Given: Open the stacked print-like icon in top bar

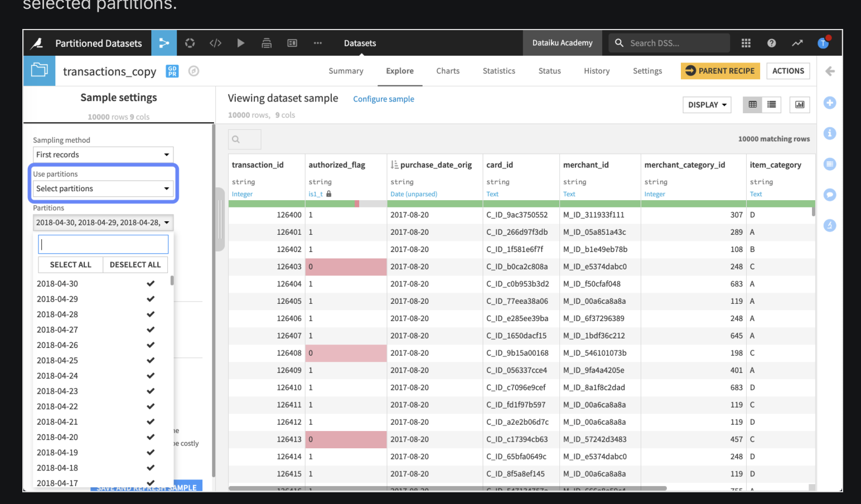Looking at the screenshot, I should coord(267,43).
